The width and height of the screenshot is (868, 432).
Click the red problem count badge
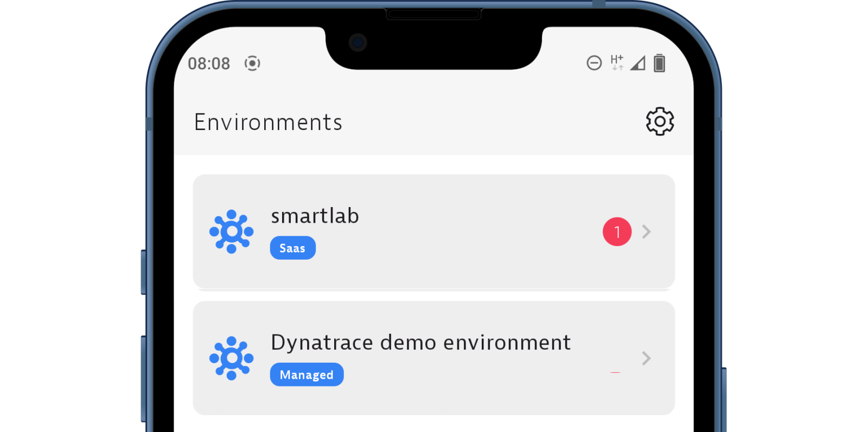point(617,232)
